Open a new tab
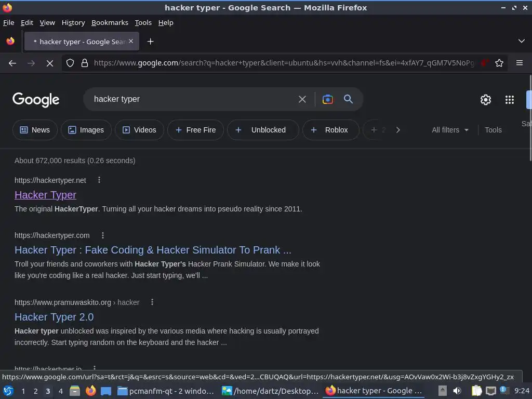This screenshot has height=399, width=532. [150, 42]
